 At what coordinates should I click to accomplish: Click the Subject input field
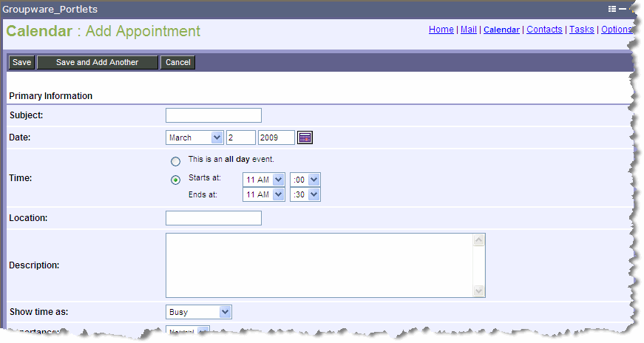214,115
